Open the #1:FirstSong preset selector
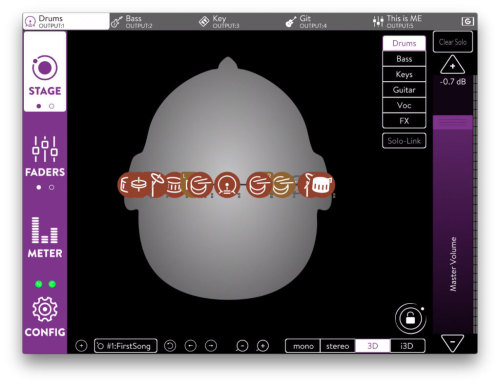The width and height of the screenshot is (500, 386). (x=126, y=346)
